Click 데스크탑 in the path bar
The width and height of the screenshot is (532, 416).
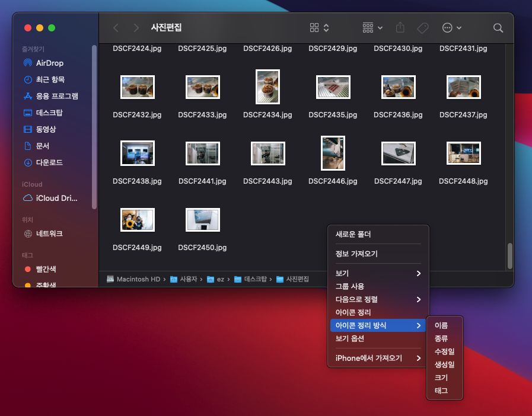(250, 279)
